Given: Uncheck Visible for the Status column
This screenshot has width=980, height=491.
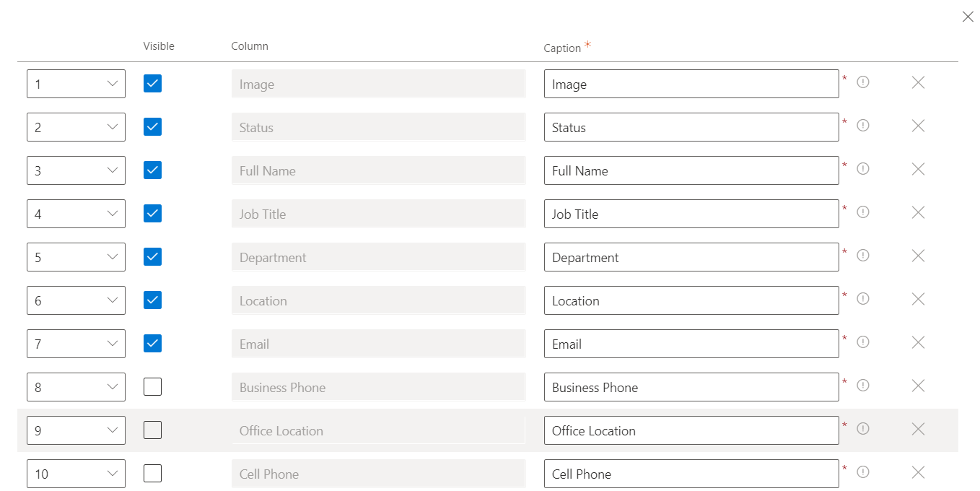Looking at the screenshot, I should coord(152,127).
